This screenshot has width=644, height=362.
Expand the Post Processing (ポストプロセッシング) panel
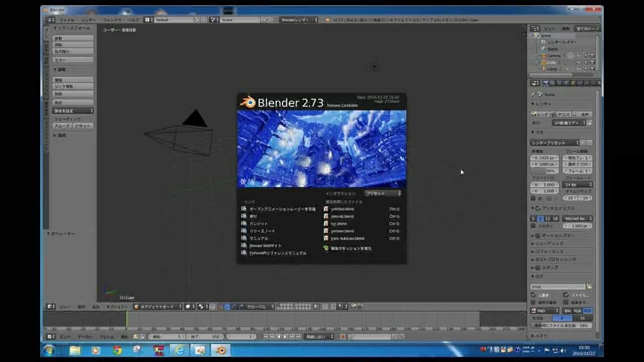tap(555, 260)
